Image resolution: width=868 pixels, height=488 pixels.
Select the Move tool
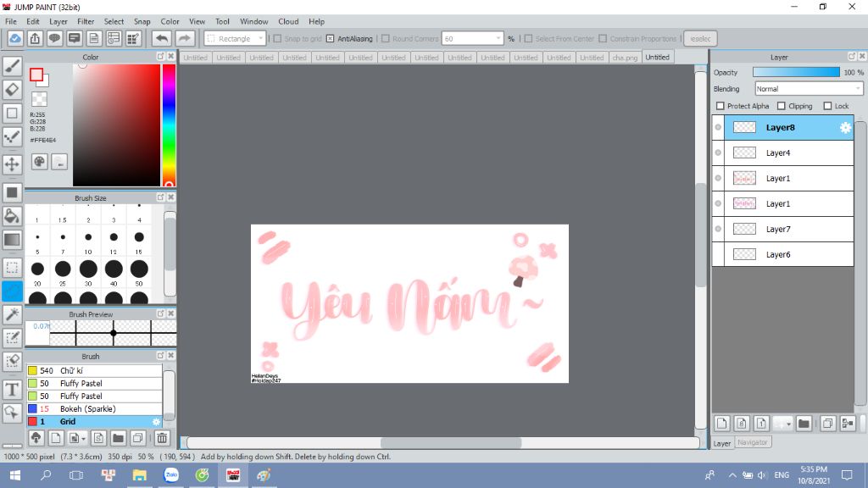[x=12, y=164]
